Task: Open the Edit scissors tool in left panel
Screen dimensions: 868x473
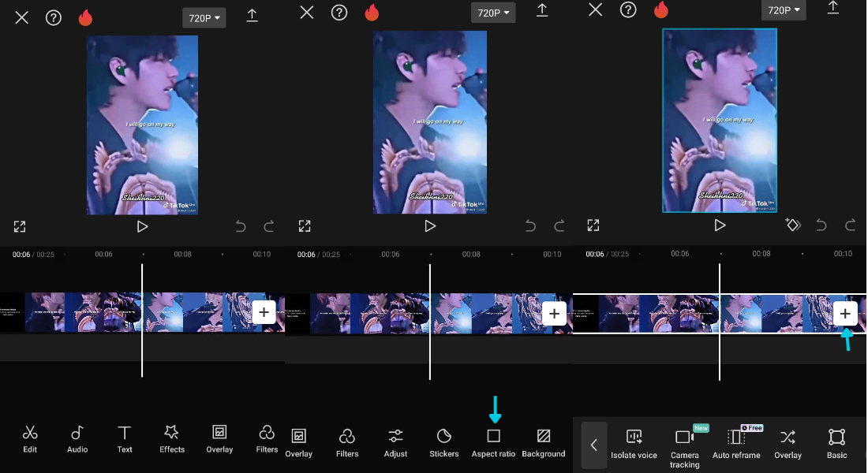Action: 30,438
